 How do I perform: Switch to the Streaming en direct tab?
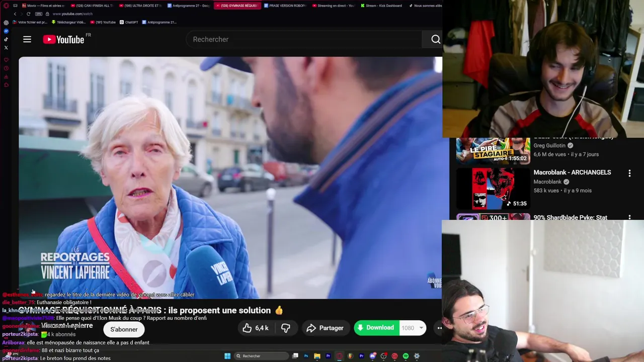tap(334, 6)
